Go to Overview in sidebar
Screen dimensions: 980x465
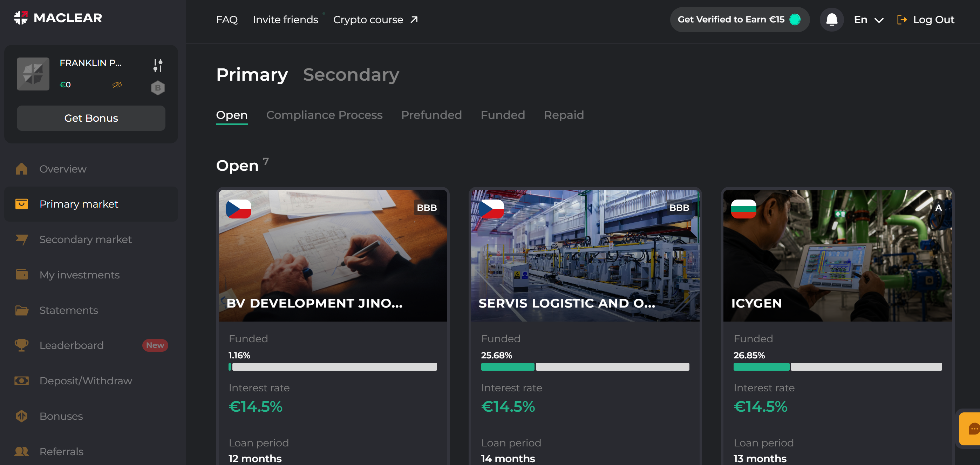click(x=91, y=169)
